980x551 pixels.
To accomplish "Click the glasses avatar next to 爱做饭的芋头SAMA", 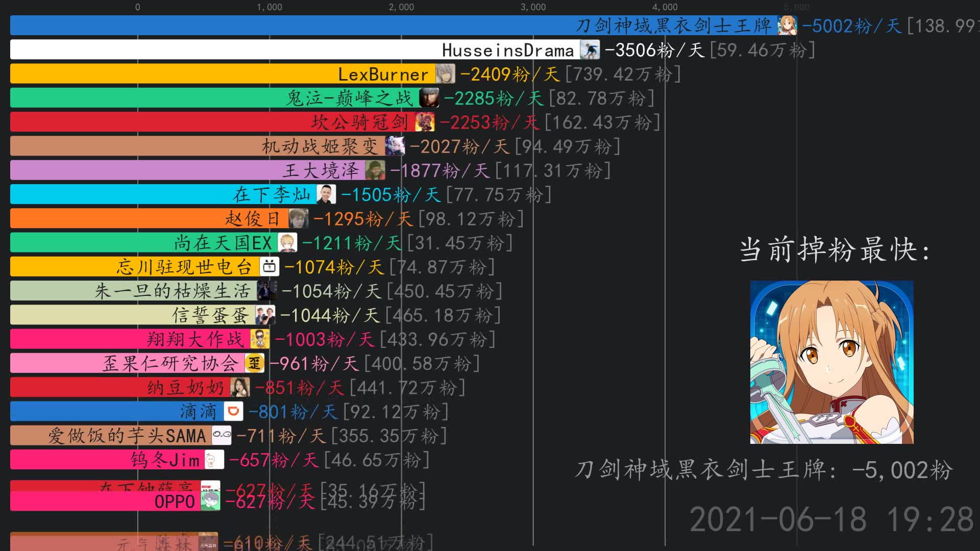I will tap(222, 435).
